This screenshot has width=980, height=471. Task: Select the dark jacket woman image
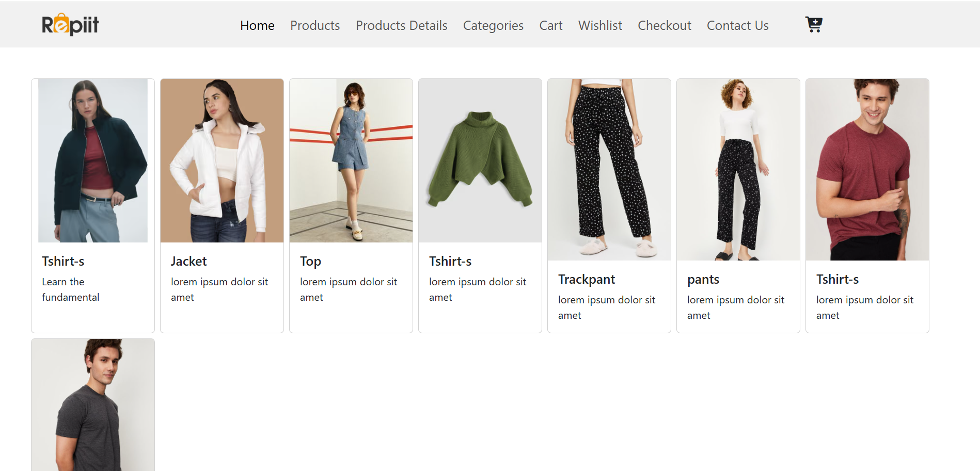[x=93, y=160]
